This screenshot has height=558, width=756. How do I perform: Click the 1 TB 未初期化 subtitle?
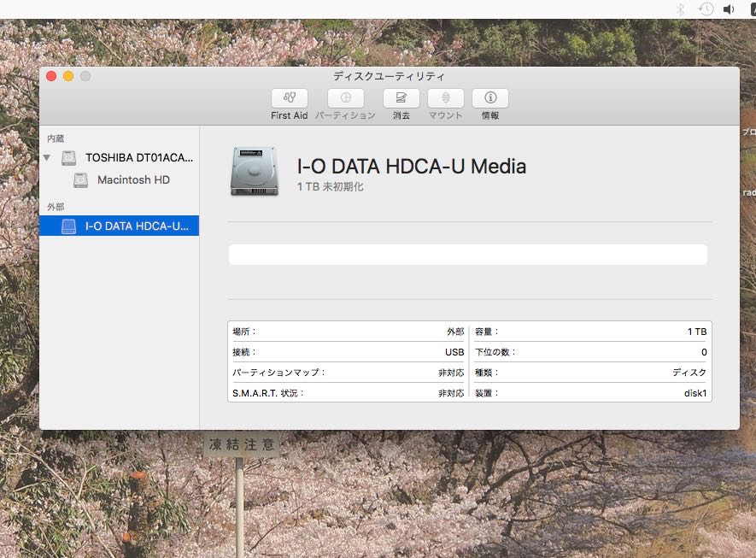(330, 187)
